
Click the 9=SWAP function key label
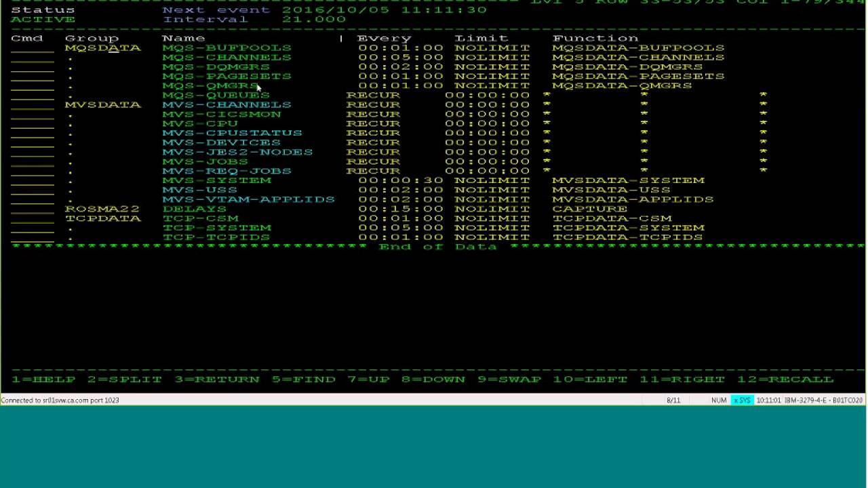509,380
